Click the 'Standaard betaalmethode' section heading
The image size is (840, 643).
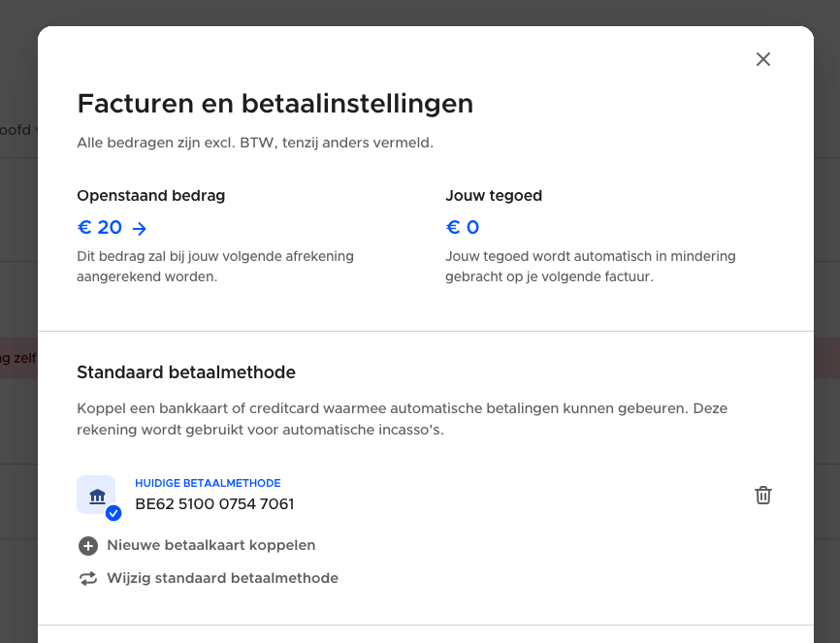[186, 372]
